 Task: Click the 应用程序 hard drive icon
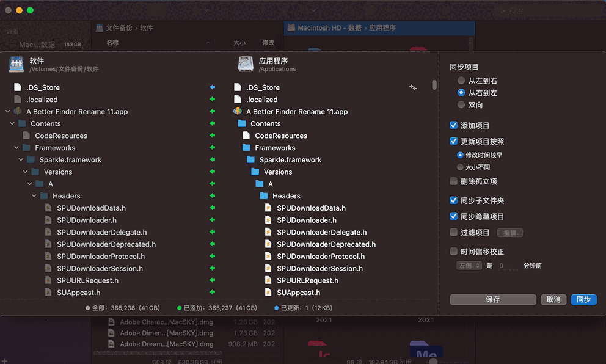click(246, 64)
